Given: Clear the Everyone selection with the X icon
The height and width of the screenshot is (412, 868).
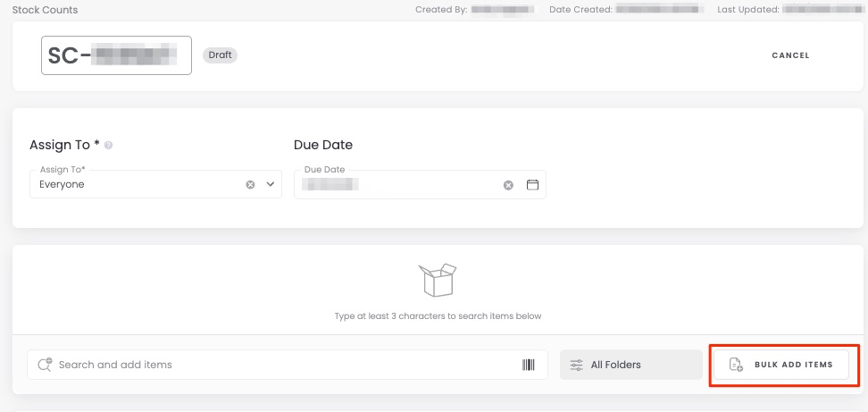Looking at the screenshot, I should (250, 185).
